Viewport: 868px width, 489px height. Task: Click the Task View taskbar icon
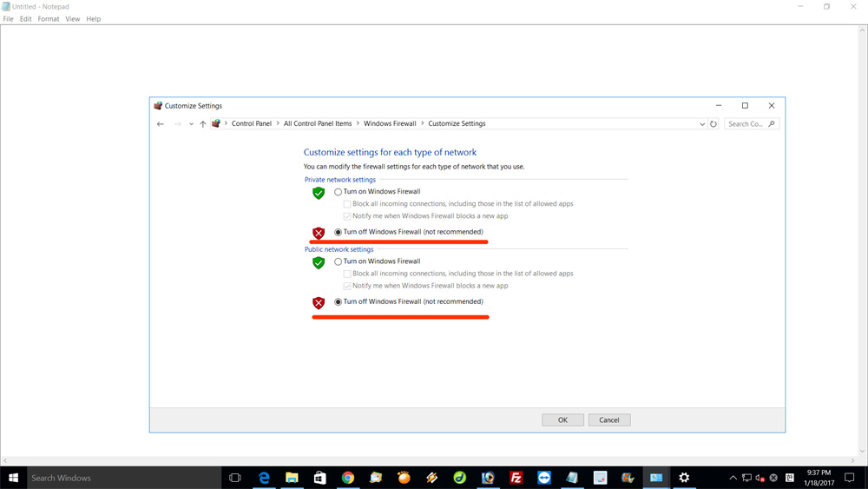(x=234, y=478)
